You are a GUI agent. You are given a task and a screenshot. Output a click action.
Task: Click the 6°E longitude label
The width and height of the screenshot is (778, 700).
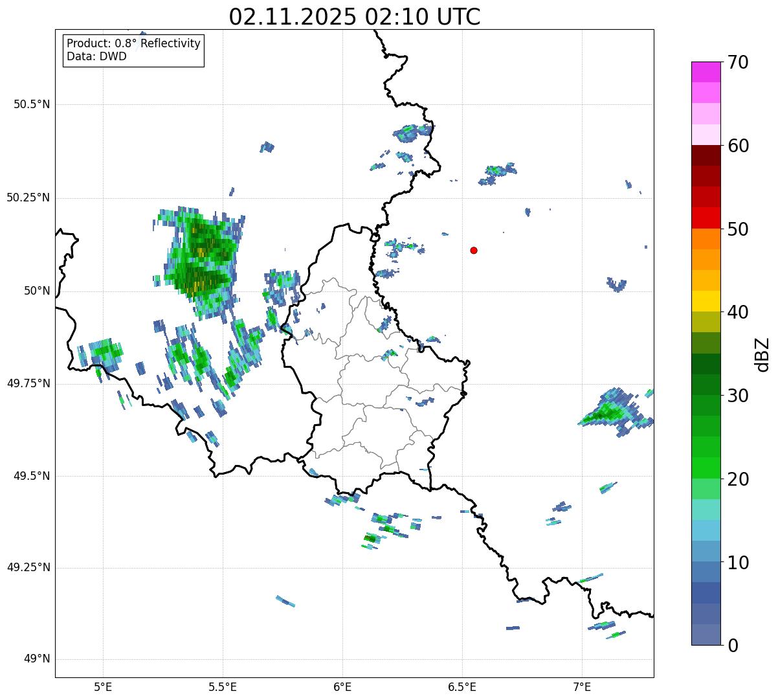[342, 688]
